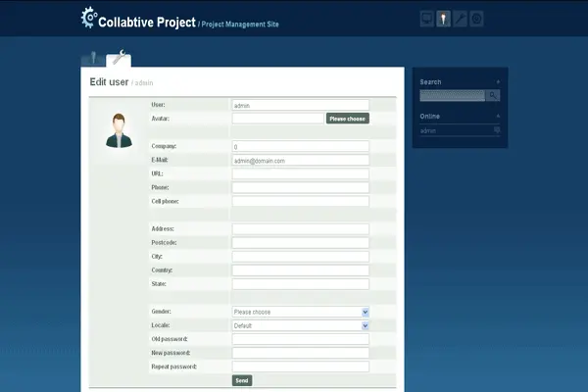Open the wrench administration icon in header
This screenshot has height=392, width=588.
tap(460, 19)
